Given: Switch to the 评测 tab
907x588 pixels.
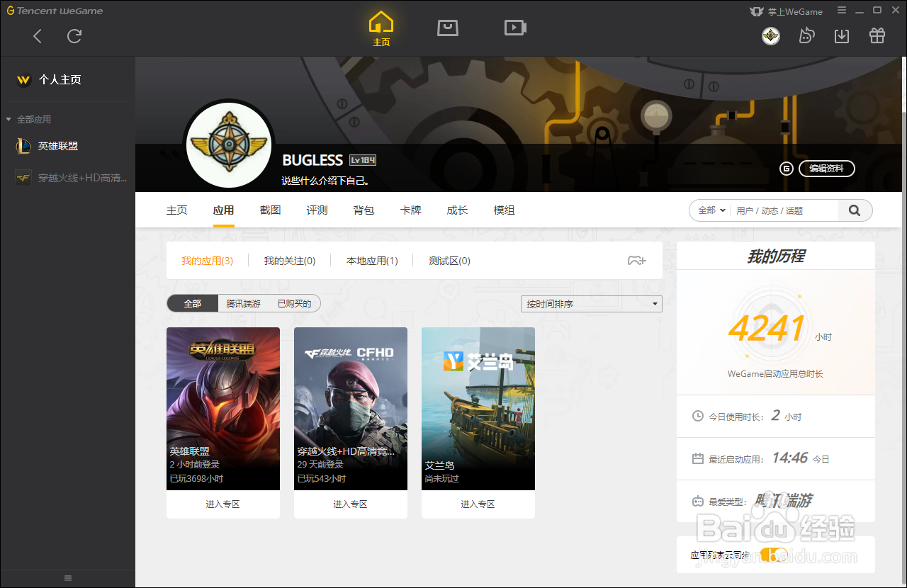Looking at the screenshot, I should 317,210.
